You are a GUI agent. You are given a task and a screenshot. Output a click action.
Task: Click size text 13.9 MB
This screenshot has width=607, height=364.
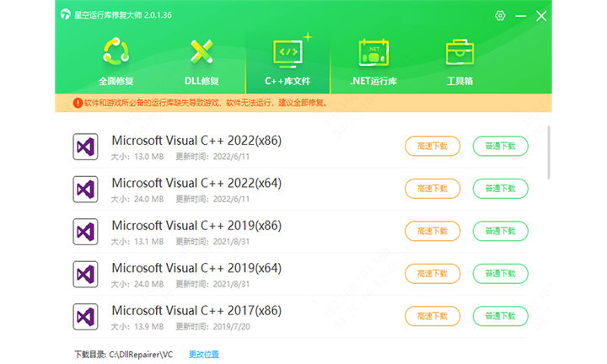coord(149,327)
